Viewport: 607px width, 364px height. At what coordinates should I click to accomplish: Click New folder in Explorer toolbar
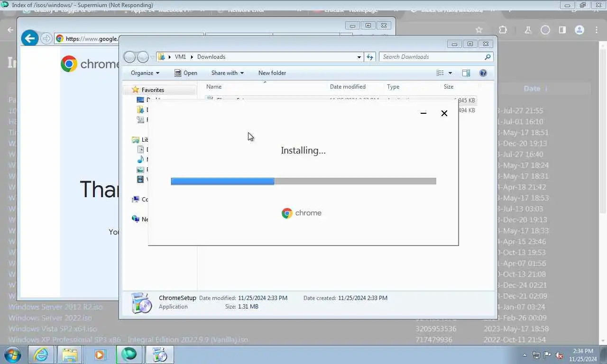tap(272, 73)
